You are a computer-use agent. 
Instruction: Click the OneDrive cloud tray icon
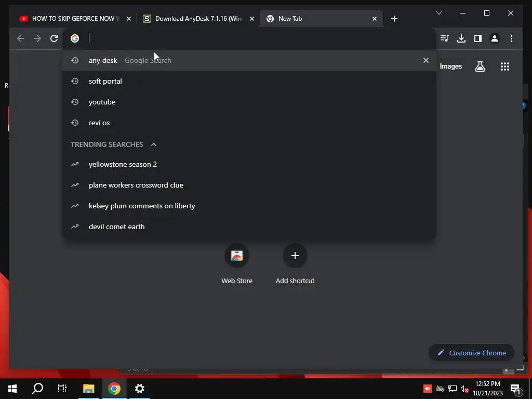[x=440, y=389]
